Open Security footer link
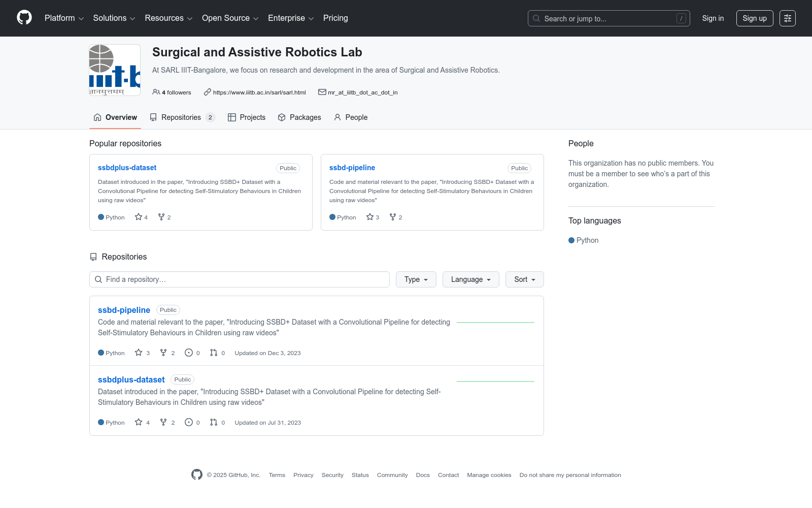The image size is (812, 508). point(332,475)
